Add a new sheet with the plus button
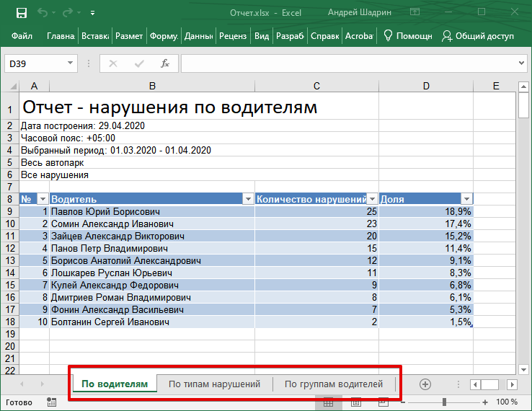This screenshot has width=532, height=411. (x=425, y=384)
